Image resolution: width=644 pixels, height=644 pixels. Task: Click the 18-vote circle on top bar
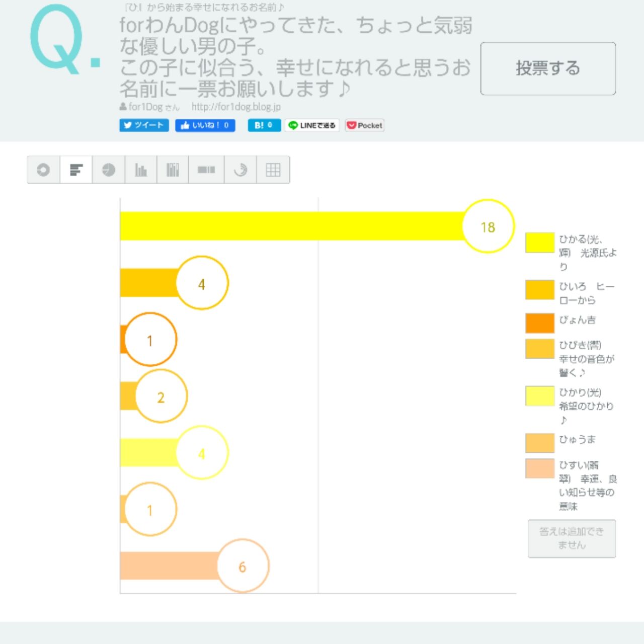pyautogui.click(x=488, y=226)
